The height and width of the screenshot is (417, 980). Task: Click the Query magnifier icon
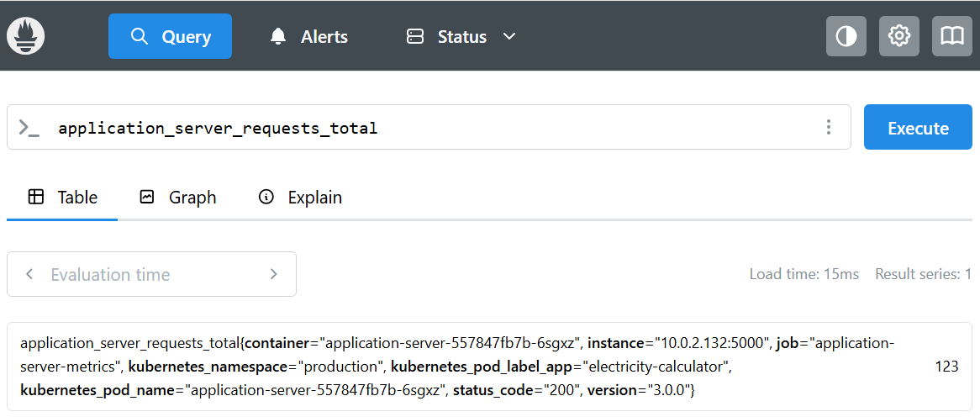tap(138, 36)
